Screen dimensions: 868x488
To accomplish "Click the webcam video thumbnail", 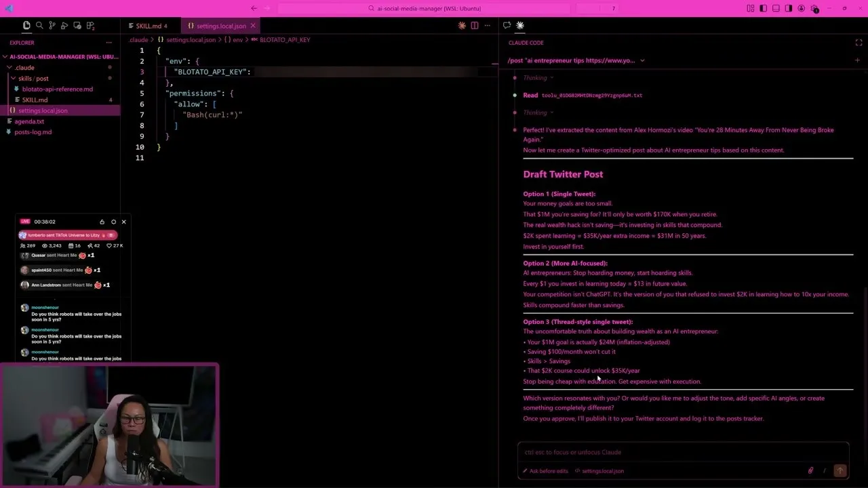I will point(109,426).
